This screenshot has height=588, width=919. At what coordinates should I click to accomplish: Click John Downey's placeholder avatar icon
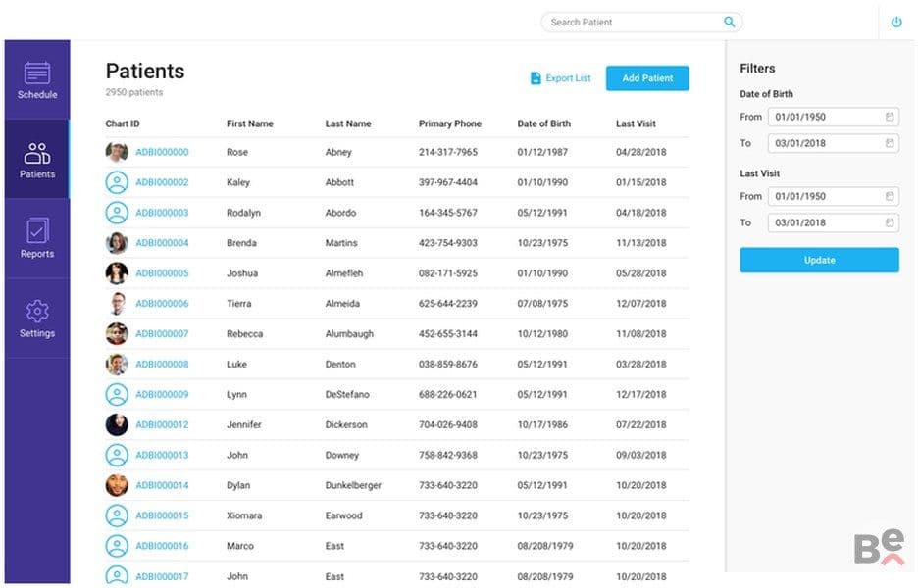click(117, 455)
